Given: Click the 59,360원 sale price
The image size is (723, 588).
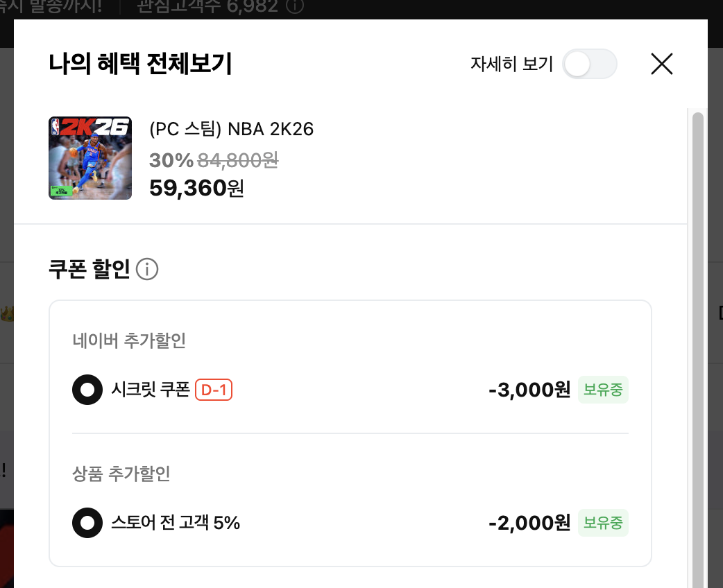Looking at the screenshot, I should pyautogui.click(x=196, y=188).
